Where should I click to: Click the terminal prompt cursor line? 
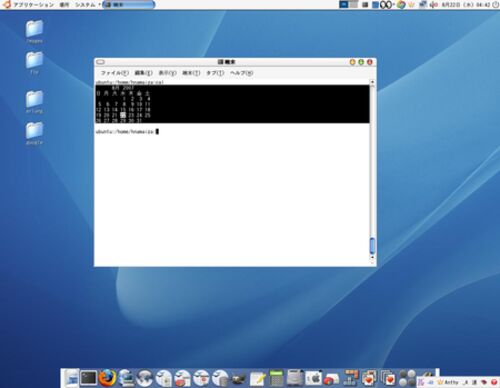(127, 132)
